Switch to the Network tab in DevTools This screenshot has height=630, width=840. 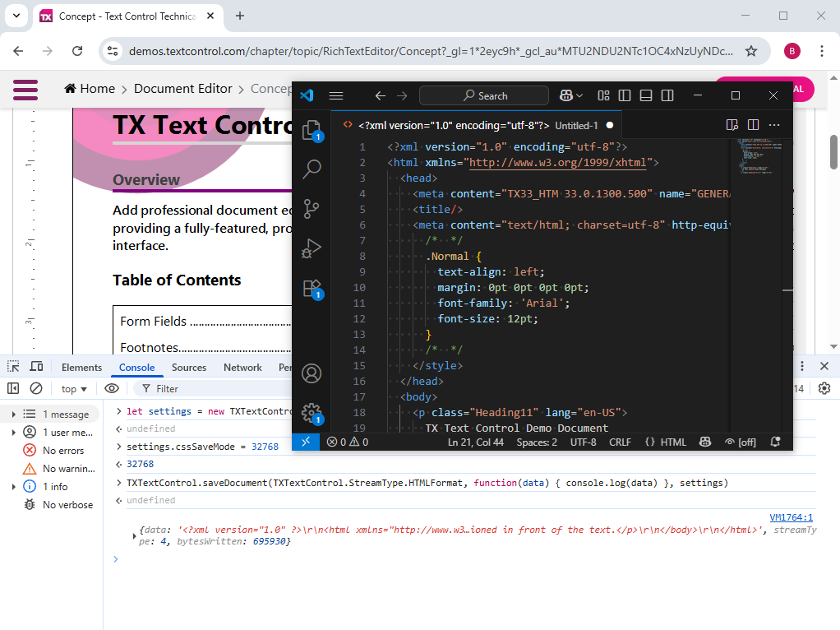point(242,368)
